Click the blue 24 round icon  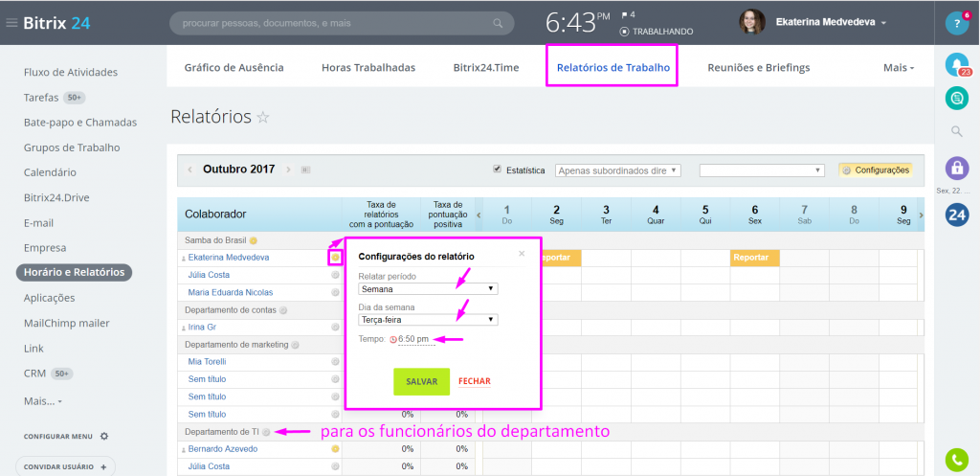click(956, 215)
